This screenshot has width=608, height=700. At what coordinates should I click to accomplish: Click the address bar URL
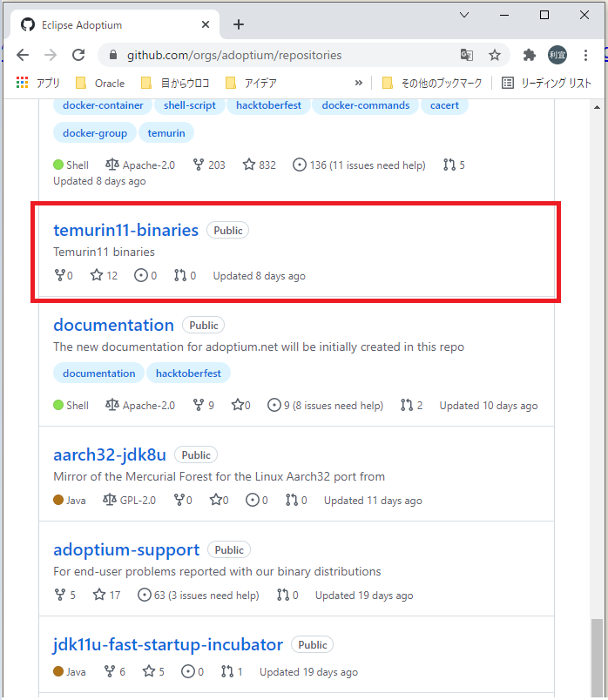(234, 56)
